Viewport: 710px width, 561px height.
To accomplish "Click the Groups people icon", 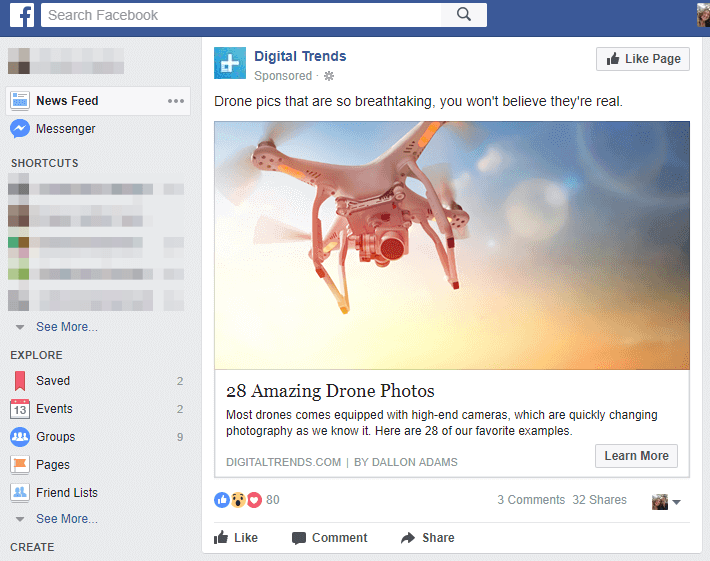I will coord(19,437).
